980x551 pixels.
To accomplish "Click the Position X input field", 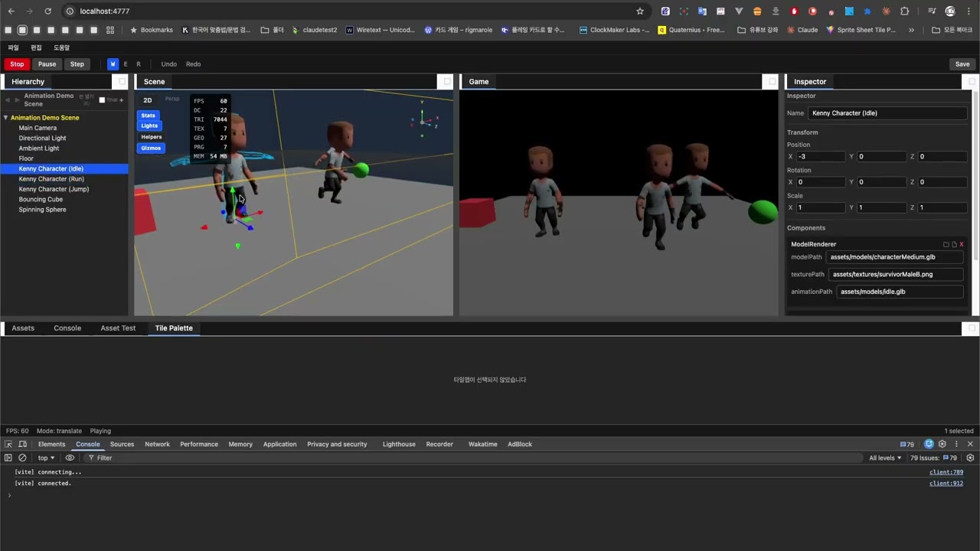I will pyautogui.click(x=821, y=157).
